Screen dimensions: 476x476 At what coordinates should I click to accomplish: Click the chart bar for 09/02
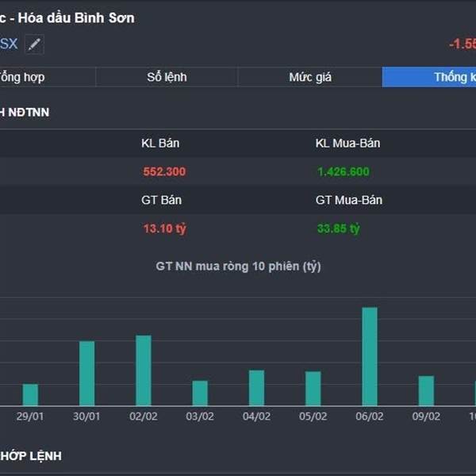(x=426, y=391)
